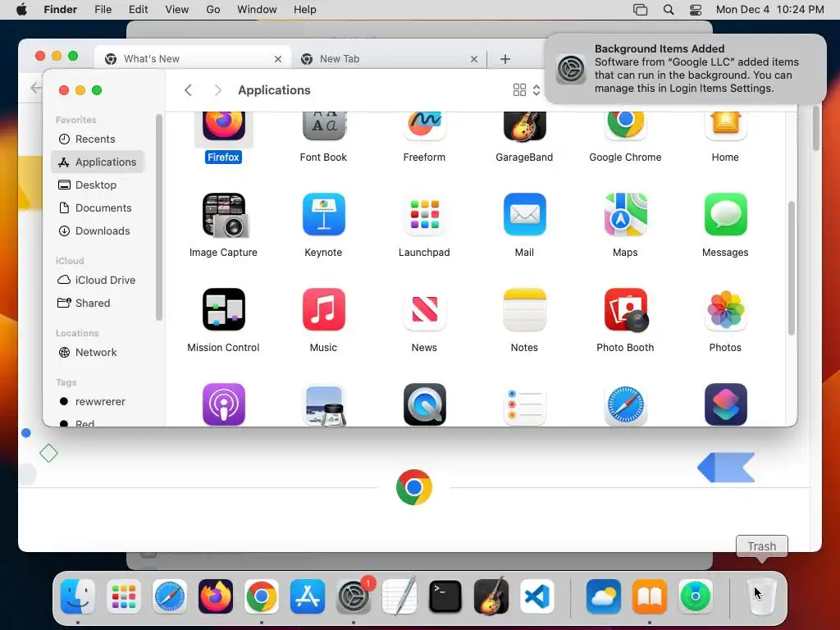The width and height of the screenshot is (840, 630).
Task: Switch to New Tab in Chrome
Action: click(x=388, y=59)
